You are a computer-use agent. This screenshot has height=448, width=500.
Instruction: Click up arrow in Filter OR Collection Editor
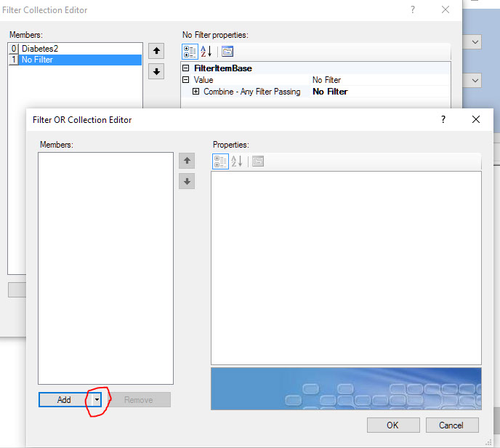tap(187, 161)
